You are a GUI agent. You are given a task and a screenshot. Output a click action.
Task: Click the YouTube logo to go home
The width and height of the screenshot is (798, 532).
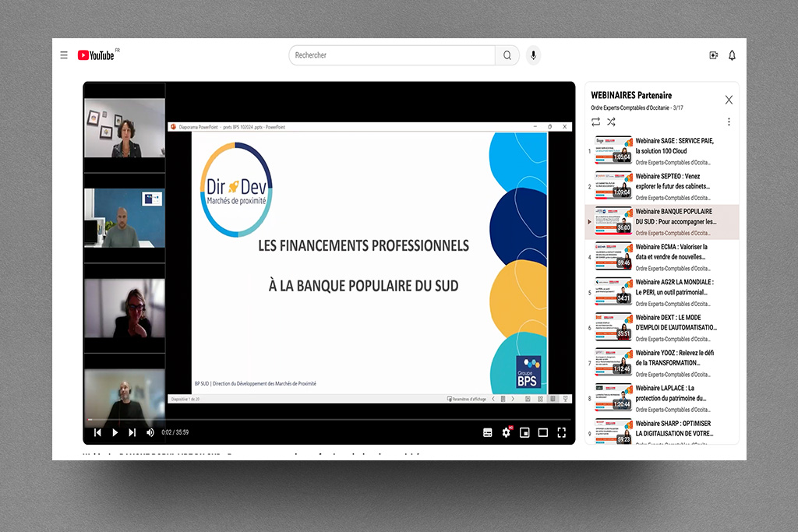[96, 55]
